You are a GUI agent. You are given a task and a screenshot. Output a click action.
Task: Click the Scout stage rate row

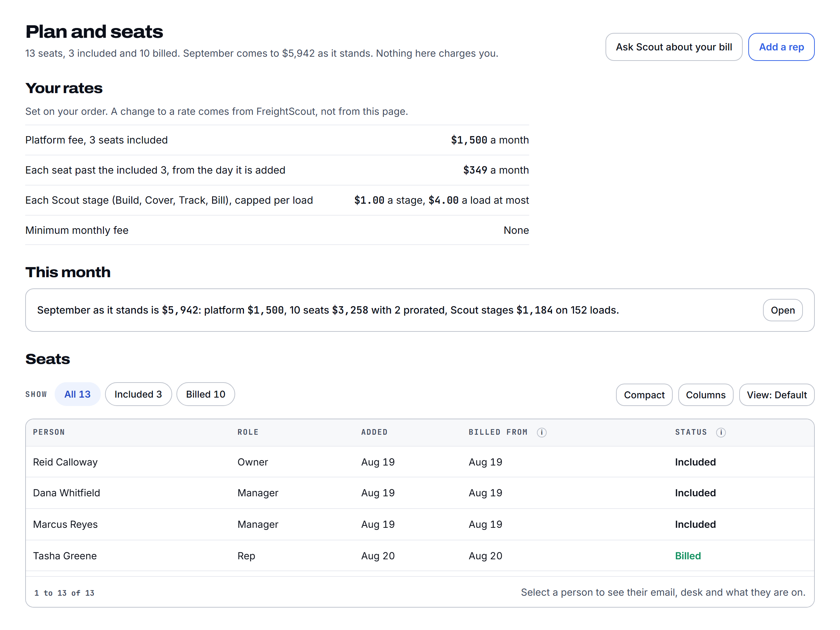pyautogui.click(x=277, y=200)
